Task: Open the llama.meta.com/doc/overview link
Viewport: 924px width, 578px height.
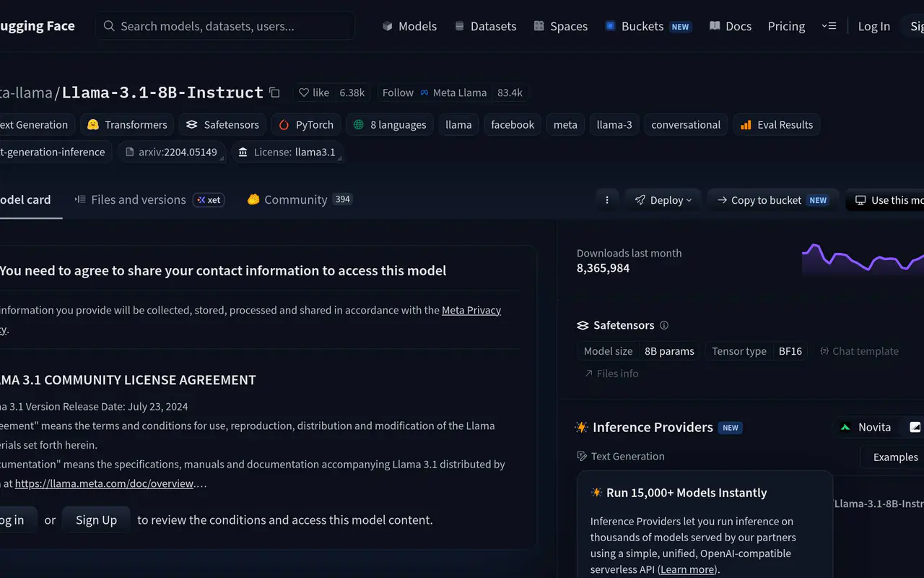Action: tap(104, 483)
